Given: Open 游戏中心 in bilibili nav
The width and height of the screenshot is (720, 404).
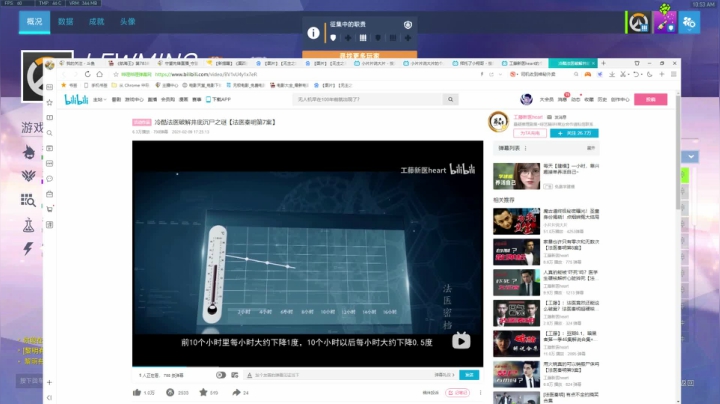Looking at the screenshot, I should tap(134, 99).
